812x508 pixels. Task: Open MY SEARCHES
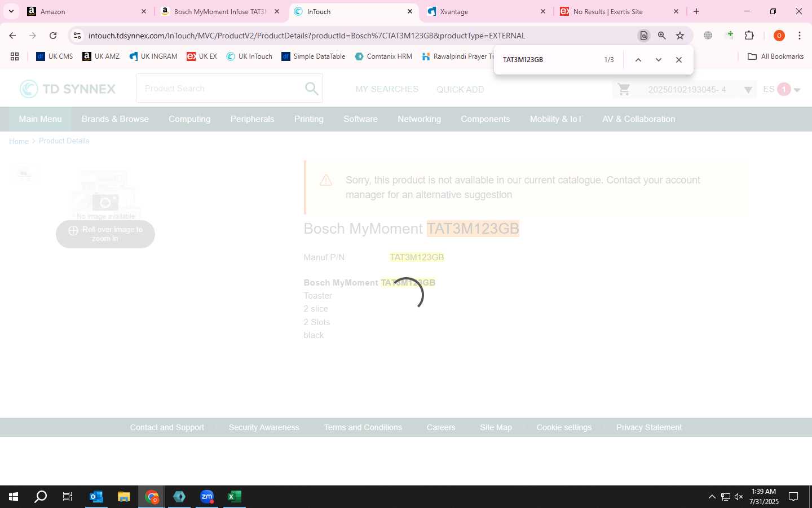pos(387,89)
